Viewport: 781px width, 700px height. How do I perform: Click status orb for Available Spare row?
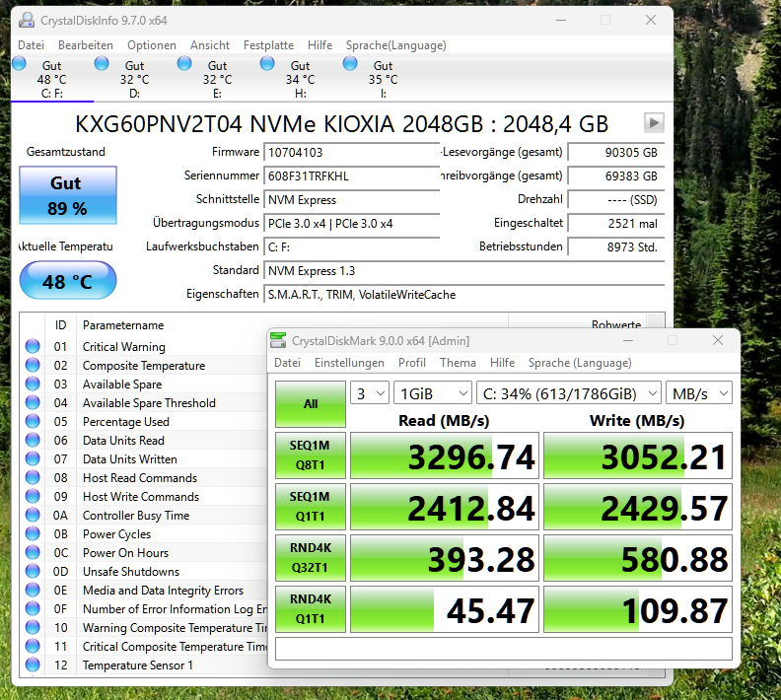[33, 384]
